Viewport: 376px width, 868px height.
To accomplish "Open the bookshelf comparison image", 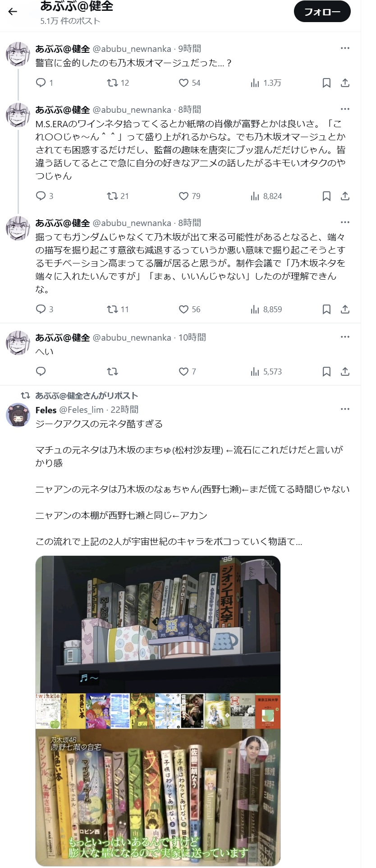I will pos(158,711).
